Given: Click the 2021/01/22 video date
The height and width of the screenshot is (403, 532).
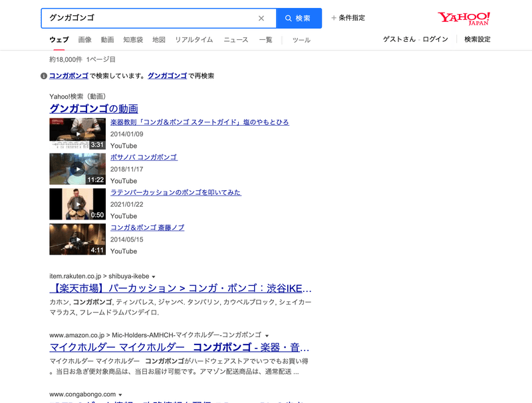Looking at the screenshot, I should tap(126, 205).
